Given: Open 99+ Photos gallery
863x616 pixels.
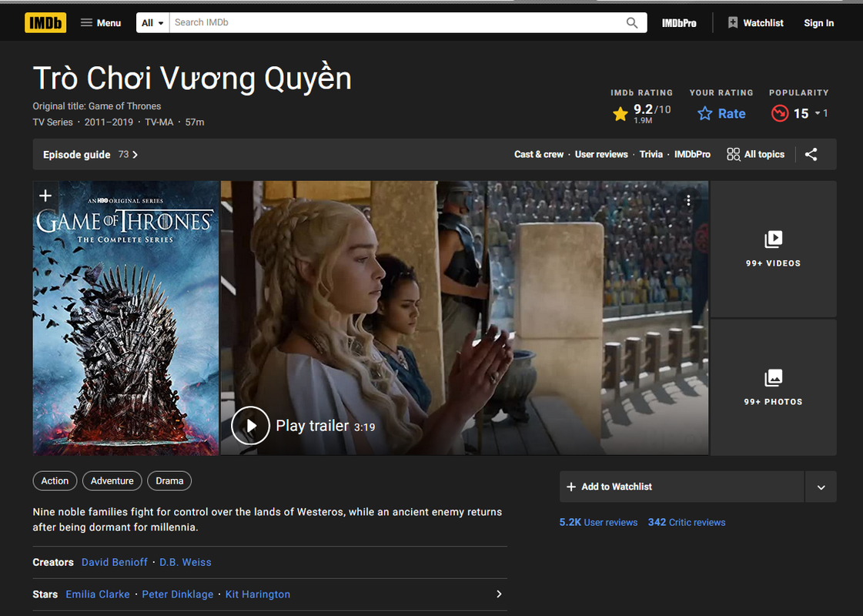Looking at the screenshot, I should 773,387.
